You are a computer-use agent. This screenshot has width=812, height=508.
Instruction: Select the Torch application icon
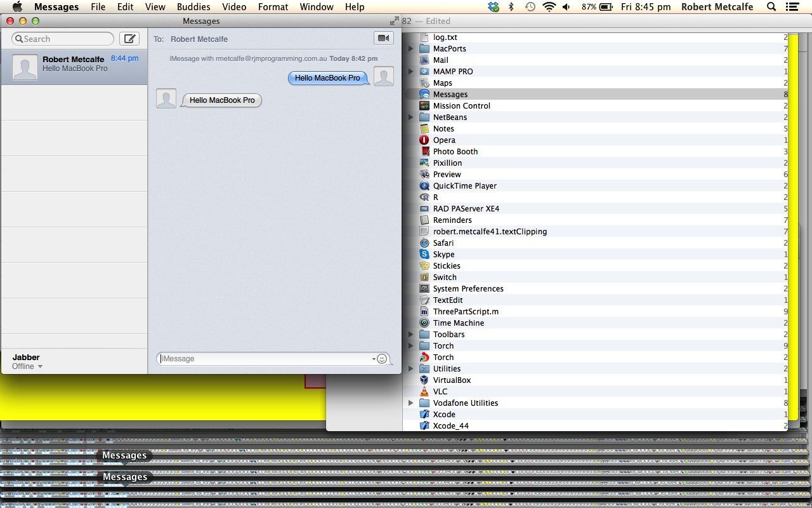pos(424,357)
